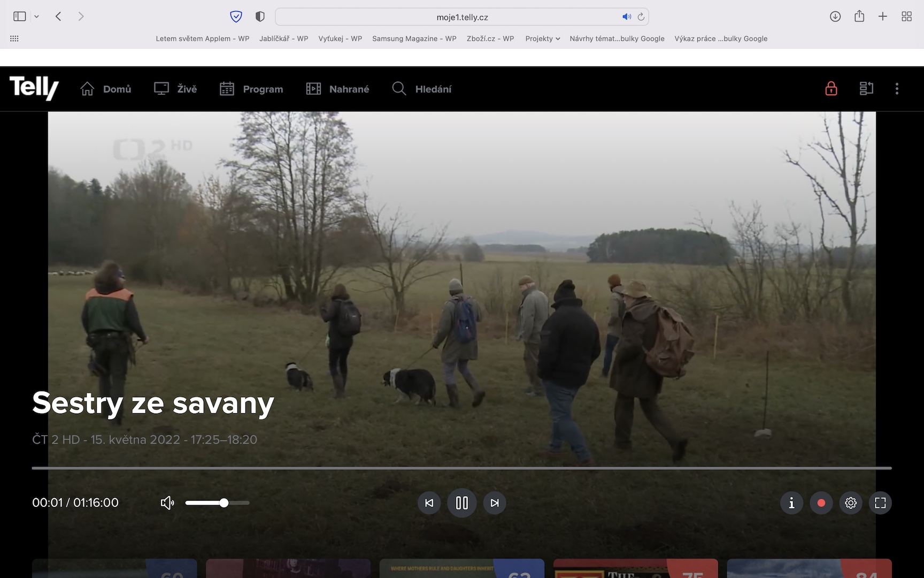
Task: Show the tab overview grid
Action: click(x=906, y=17)
